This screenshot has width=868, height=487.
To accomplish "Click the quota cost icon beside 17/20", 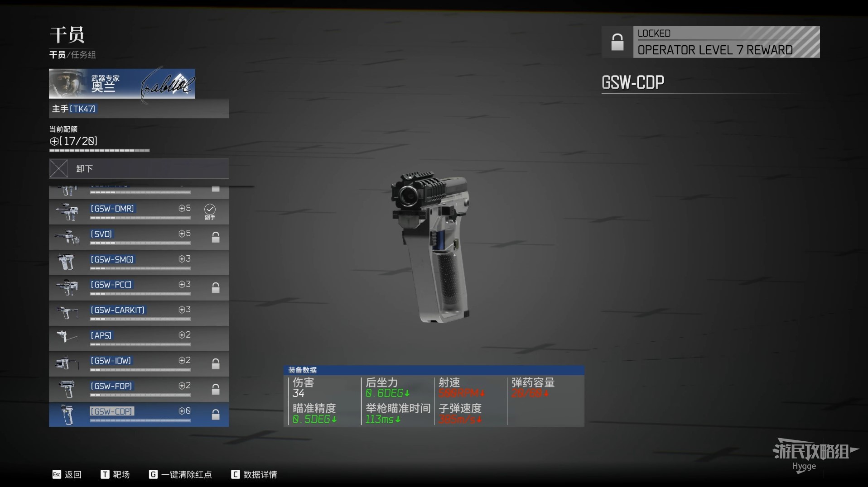I will click(54, 141).
